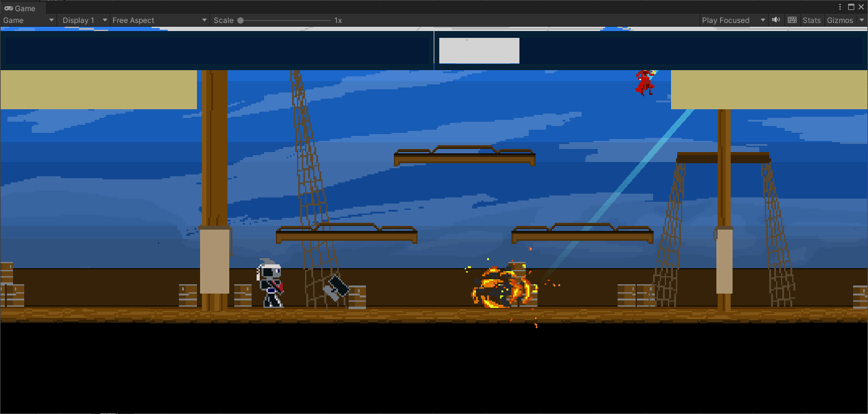Mute the game audio with the speaker icon
The height and width of the screenshot is (414, 868).
coord(776,20)
